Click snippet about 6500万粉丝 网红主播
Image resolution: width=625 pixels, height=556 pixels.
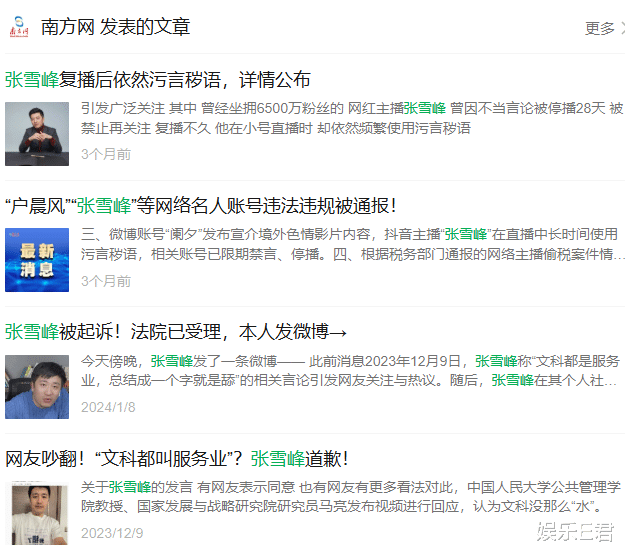[352, 118]
